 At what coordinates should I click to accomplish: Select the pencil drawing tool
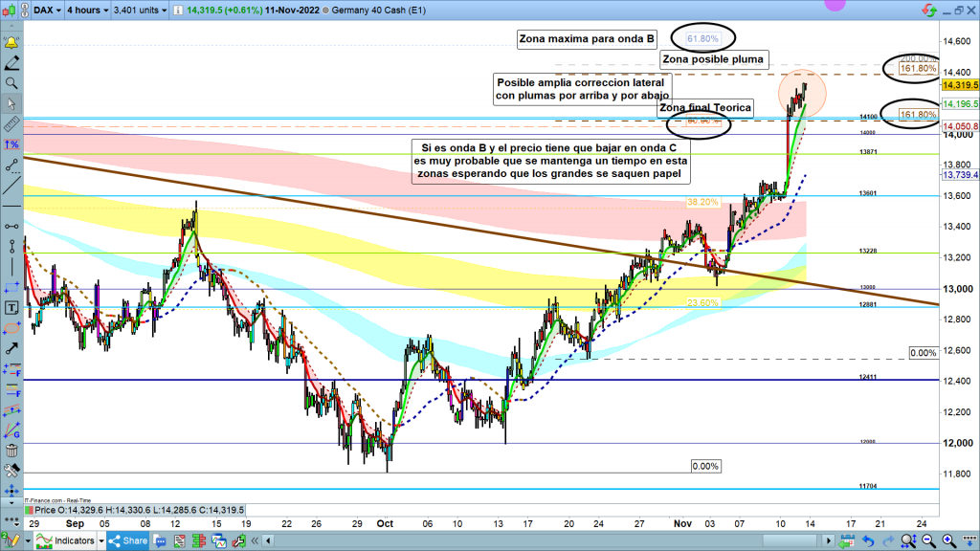pyautogui.click(x=11, y=64)
